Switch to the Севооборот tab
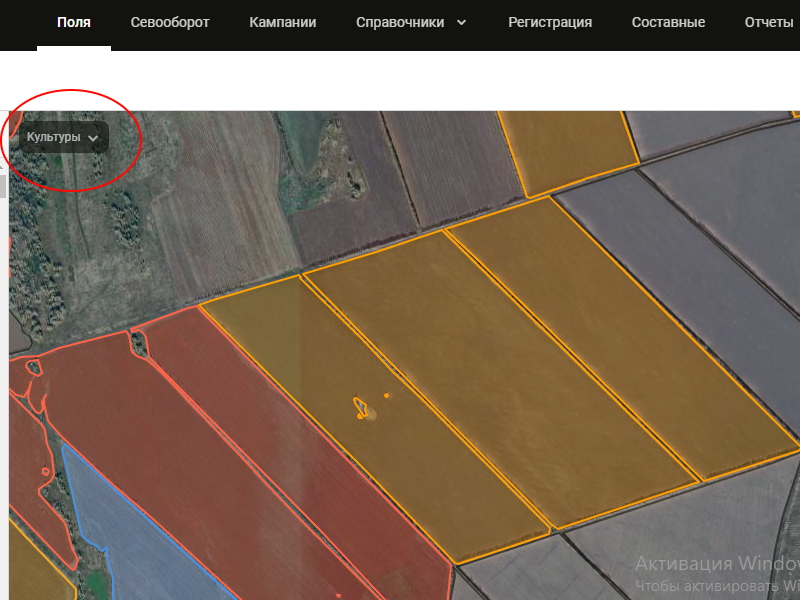The height and width of the screenshot is (600, 800). click(170, 23)
